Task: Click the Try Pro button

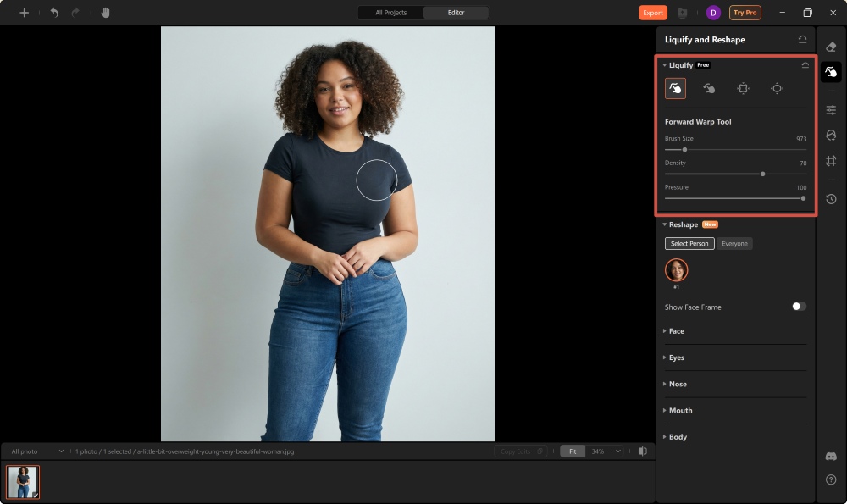Action: click(745, 13)
